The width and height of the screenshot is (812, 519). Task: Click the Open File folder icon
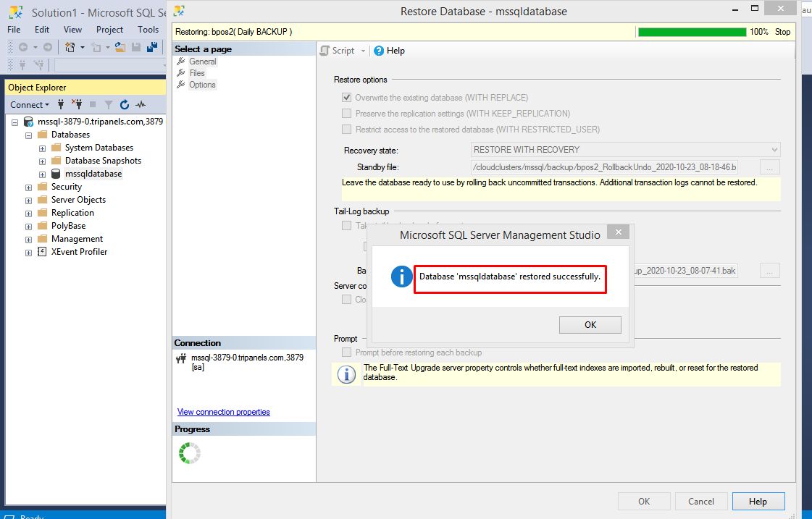pyautogui.click(x=120, y=47)
